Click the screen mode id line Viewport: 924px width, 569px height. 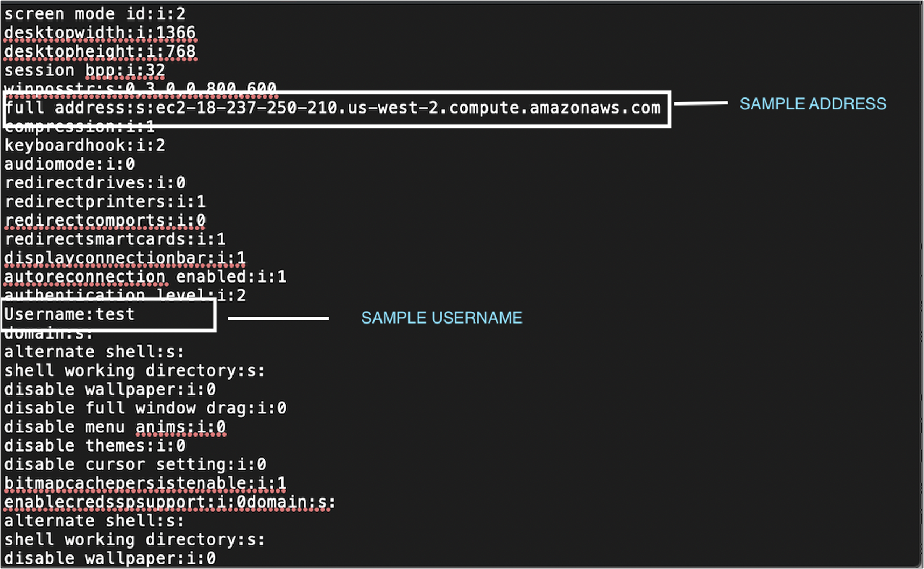pos(95,13)
